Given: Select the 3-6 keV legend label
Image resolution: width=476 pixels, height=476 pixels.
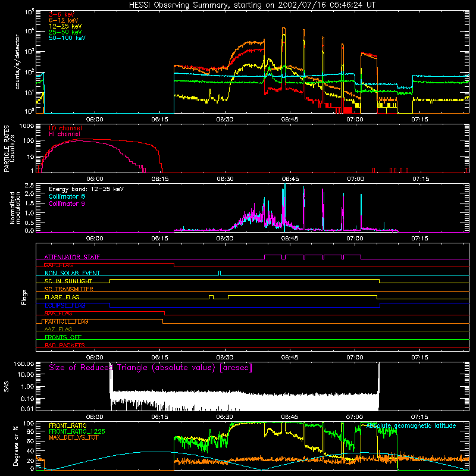Looking at the screenshot, I should 61,14.
